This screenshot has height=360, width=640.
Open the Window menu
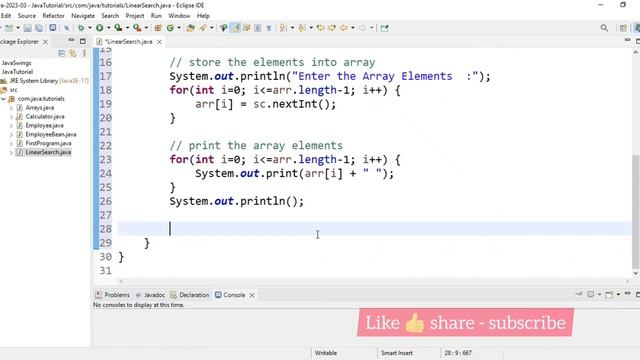point(179,16)
